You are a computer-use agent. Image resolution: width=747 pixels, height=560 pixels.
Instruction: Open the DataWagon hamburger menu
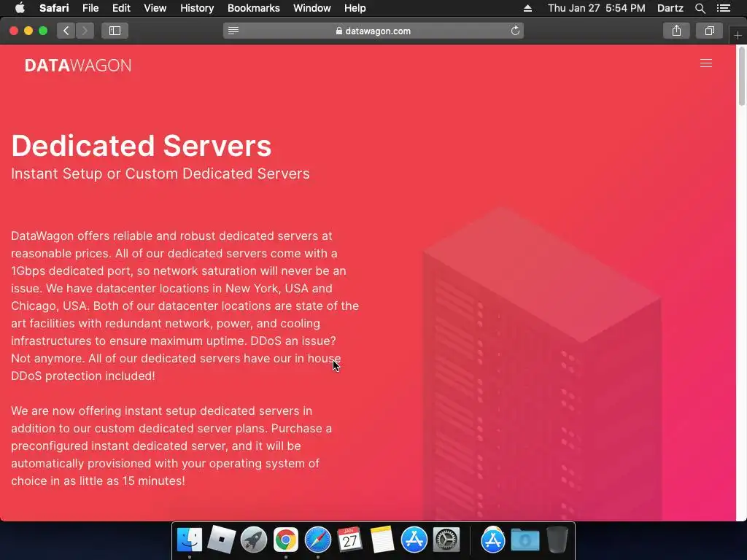click(x=705, y=64)
